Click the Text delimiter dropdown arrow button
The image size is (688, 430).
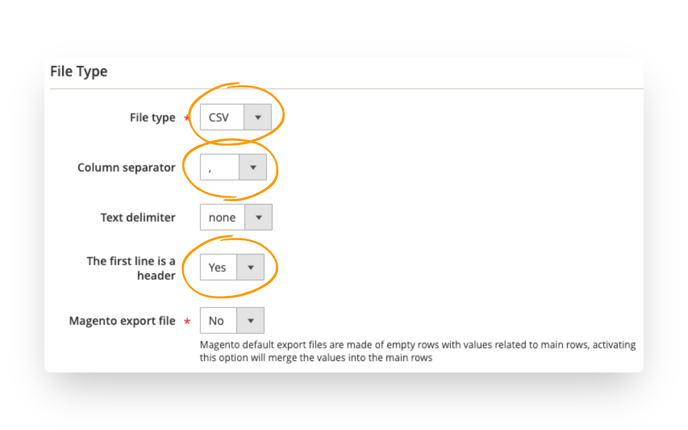click(x=258, y=217)
